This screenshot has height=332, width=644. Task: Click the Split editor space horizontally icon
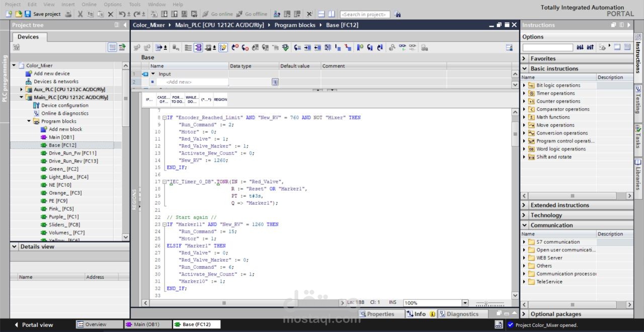321,14
